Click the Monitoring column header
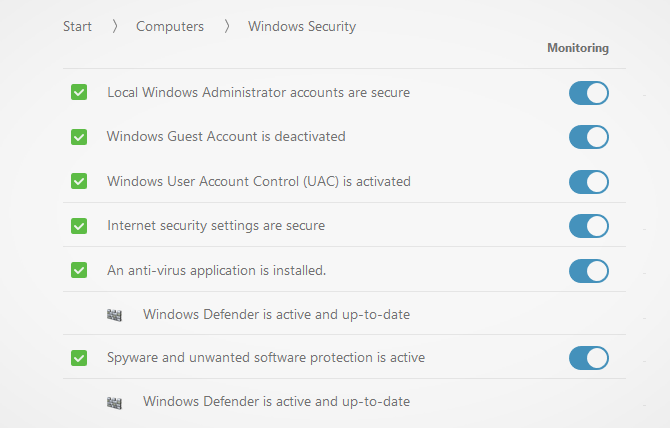The height and width of the screenshot is (428, 670). pos(578,48)
